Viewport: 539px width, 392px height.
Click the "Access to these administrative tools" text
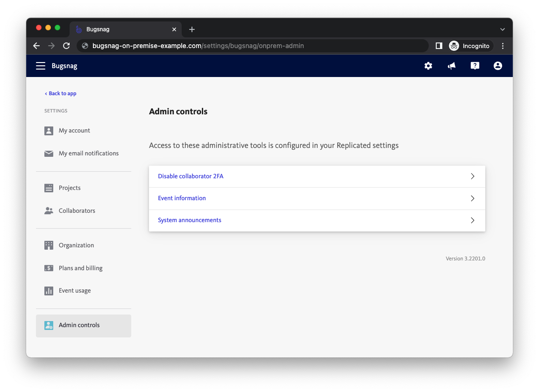(x=274, y=146)
